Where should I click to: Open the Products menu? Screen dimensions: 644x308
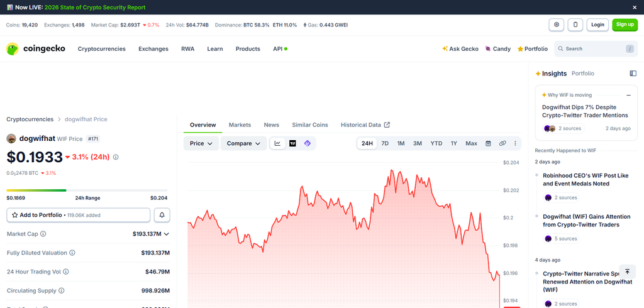pyautogui.click(x=248, y=49)
